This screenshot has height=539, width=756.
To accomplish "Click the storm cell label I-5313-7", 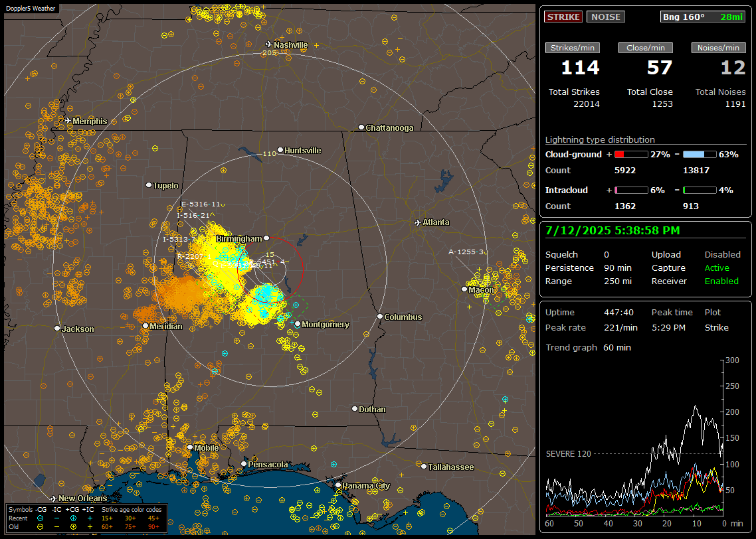I will coord(179,239).
